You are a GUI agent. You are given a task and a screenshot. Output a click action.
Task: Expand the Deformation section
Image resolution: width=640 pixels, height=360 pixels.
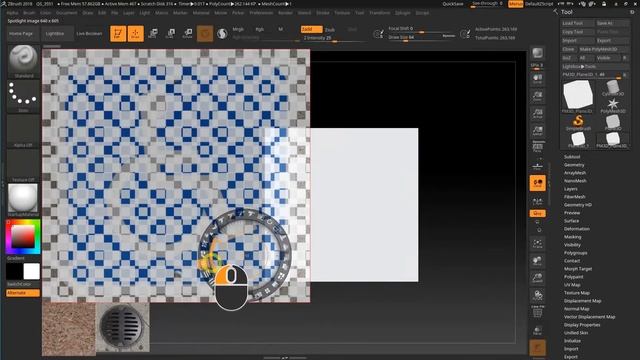[577, 229]
